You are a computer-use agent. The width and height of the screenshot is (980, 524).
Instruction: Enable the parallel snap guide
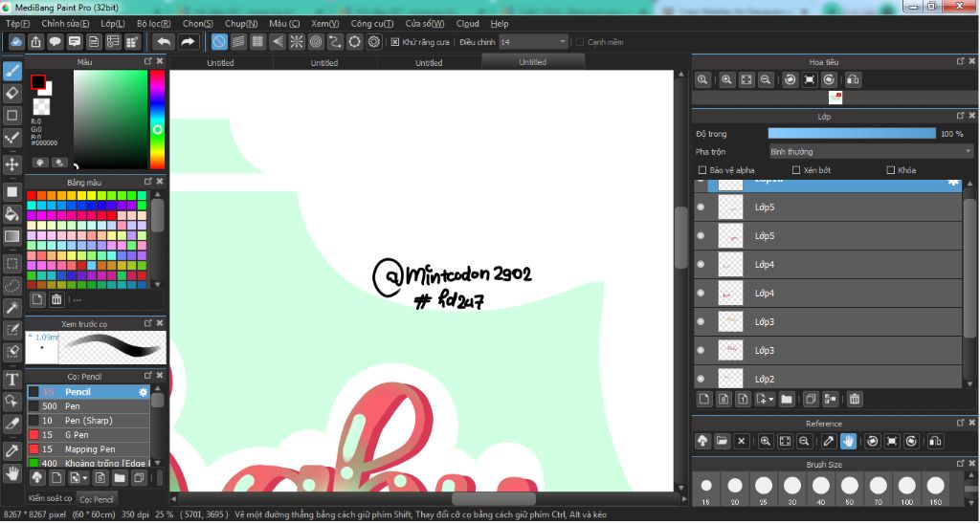[x=238, y=42]
